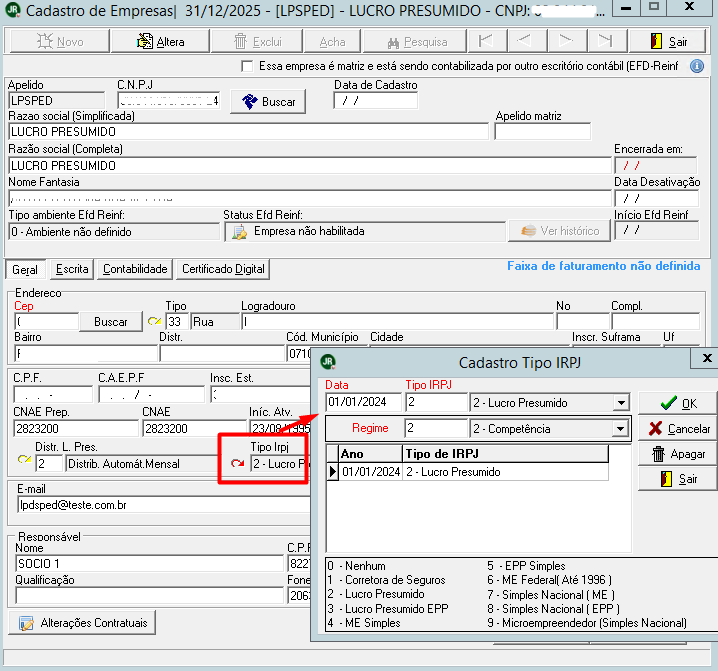
Task: Click the Novo toolbar button
Action: tap(60, 42)
